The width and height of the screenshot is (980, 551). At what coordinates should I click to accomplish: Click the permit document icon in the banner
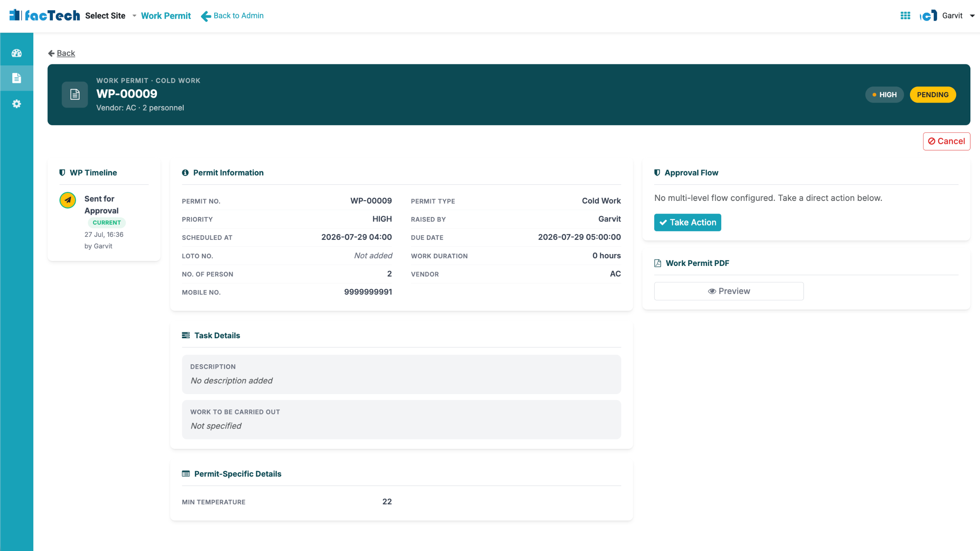pos(75,95)
